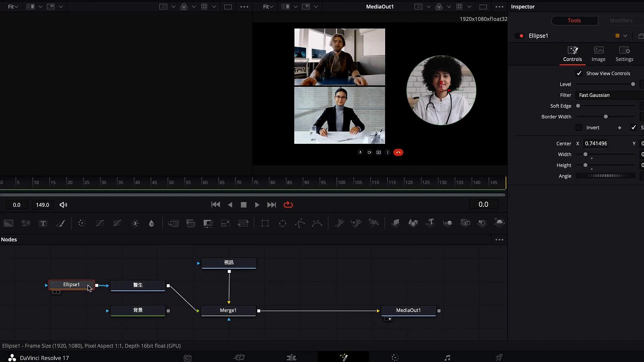Open the left viewer Fit zoom dropdown

(x=12, y=6)
